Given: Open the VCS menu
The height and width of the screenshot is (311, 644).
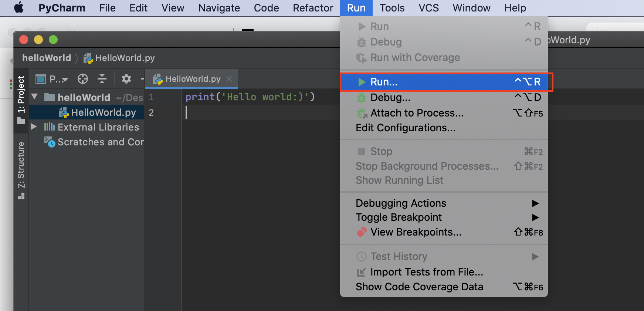Looking at the screenshot, I should click(428, 8).
